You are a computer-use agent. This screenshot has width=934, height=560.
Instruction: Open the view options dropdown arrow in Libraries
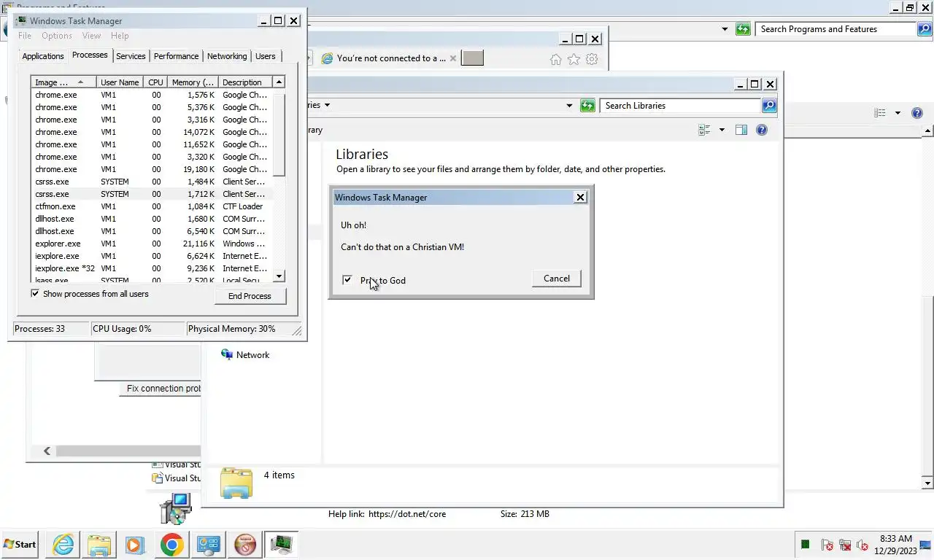722,130
